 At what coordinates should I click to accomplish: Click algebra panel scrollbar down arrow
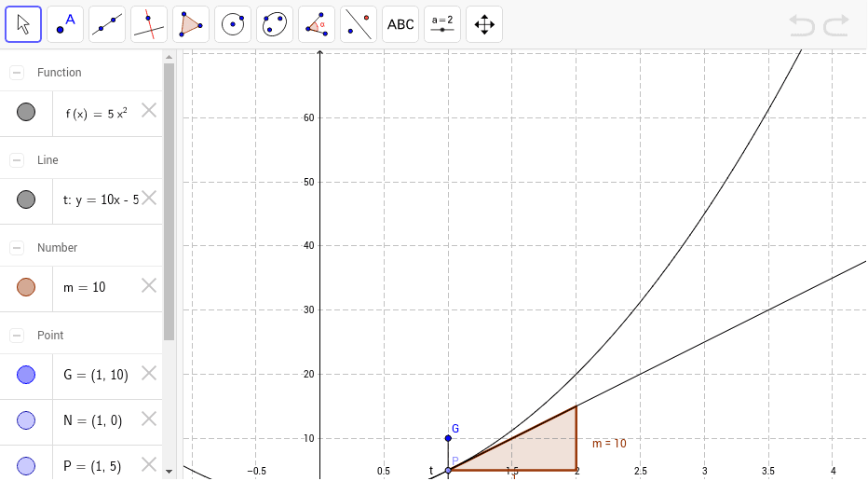(x=170, y=472)
